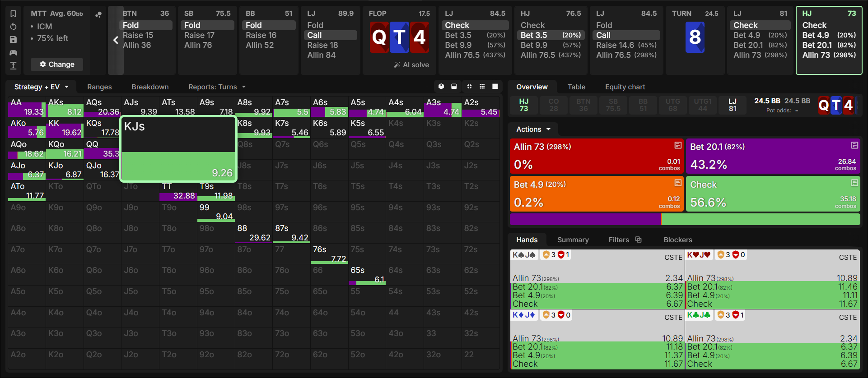Open the Strategy + EV dropdown
Viewport: 868px width, 378px height.
tap(42, 87)
